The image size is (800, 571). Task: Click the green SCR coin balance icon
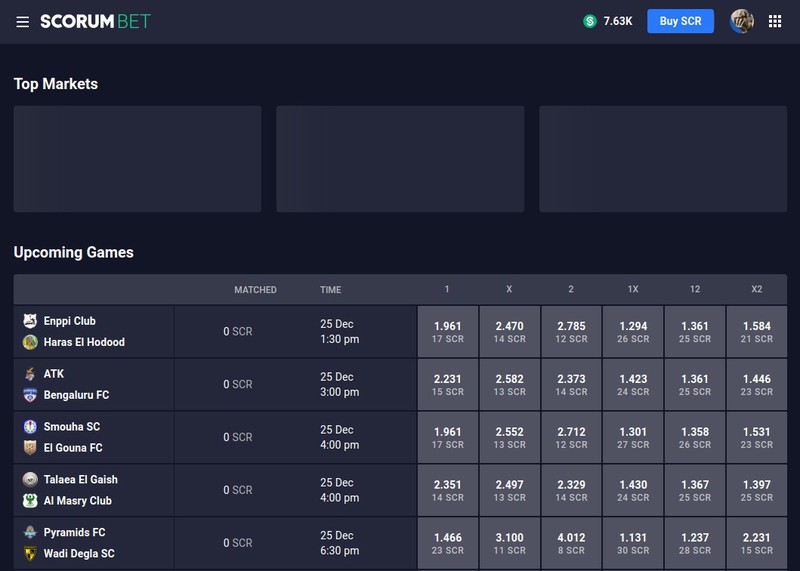[x=590, y=21]
